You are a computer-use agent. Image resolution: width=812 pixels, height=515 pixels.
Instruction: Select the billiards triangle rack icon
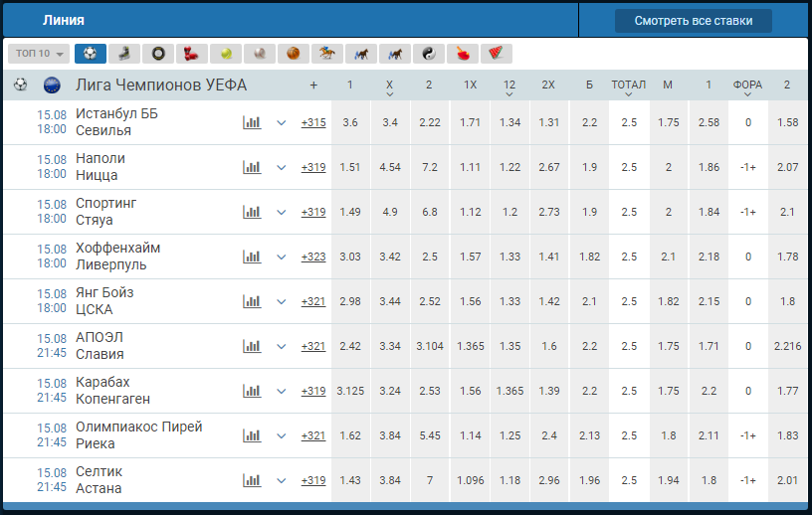pyautogui.click(x=497, y=54)
